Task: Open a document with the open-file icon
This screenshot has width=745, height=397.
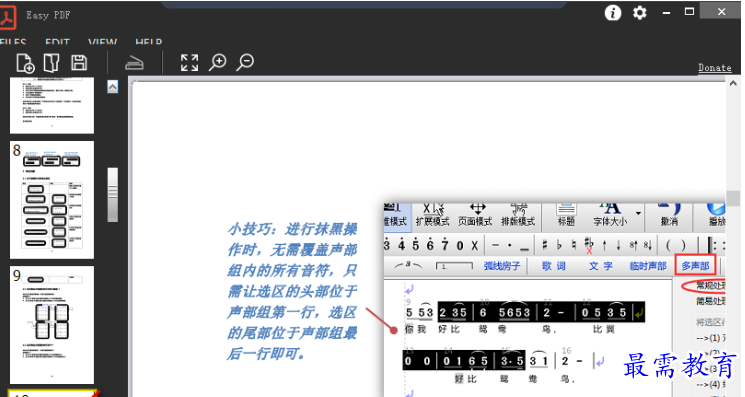Action: click(x=51, y=62)
